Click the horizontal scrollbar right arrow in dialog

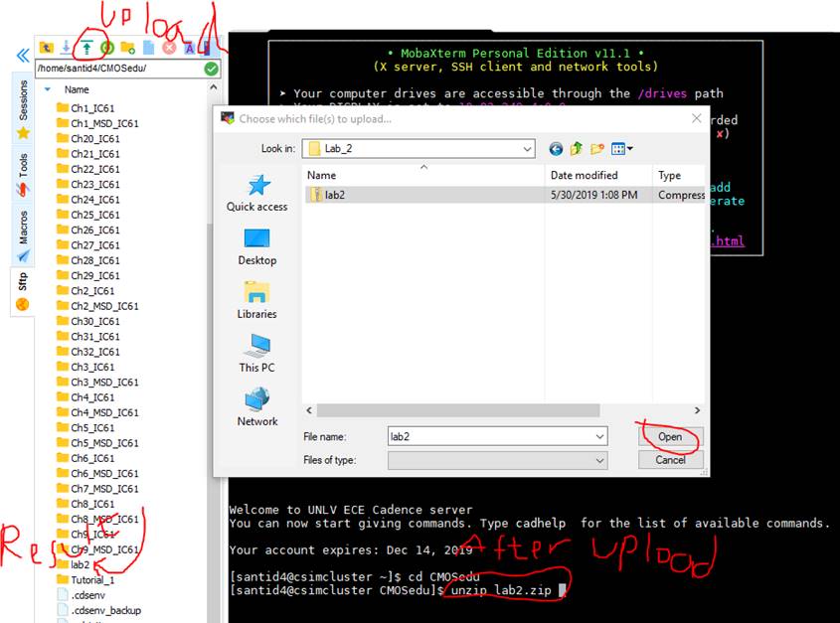(697, 410)
